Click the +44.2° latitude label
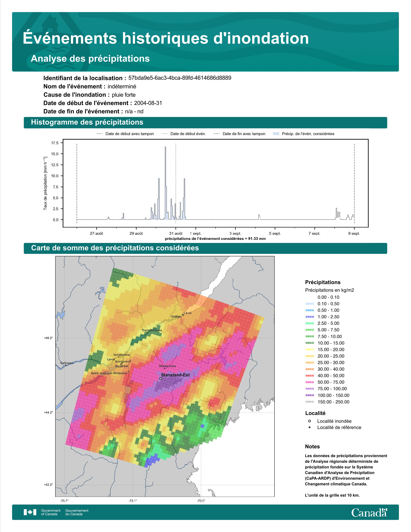The width and height of the screenshot is (411, 532). click(x=49, y=413)
